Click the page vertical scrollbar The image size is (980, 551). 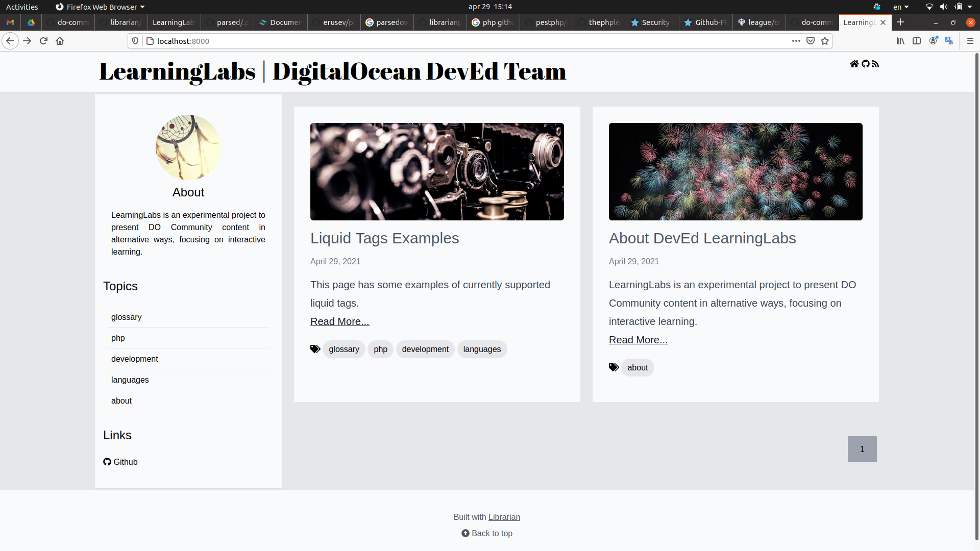tap(977, 296)
